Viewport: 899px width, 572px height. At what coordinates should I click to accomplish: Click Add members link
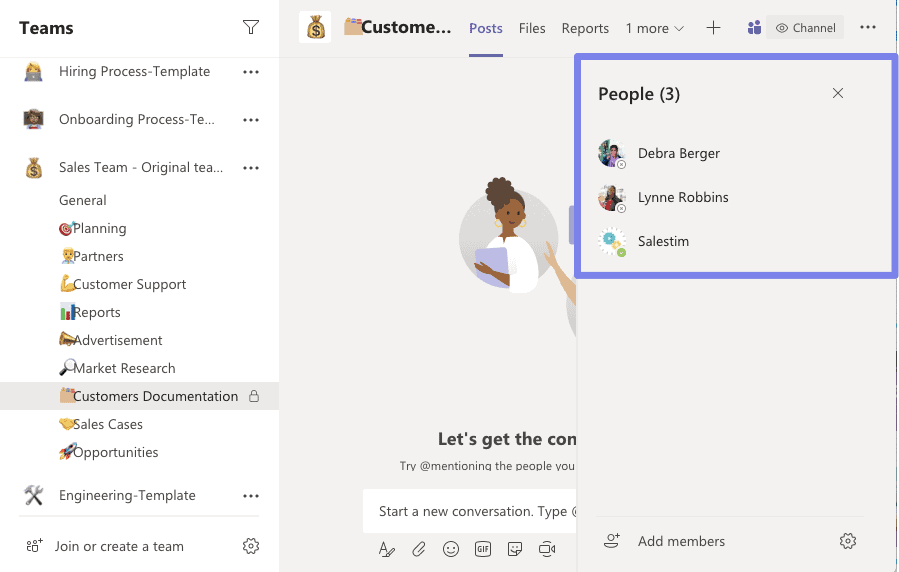(x=681, y=541)
